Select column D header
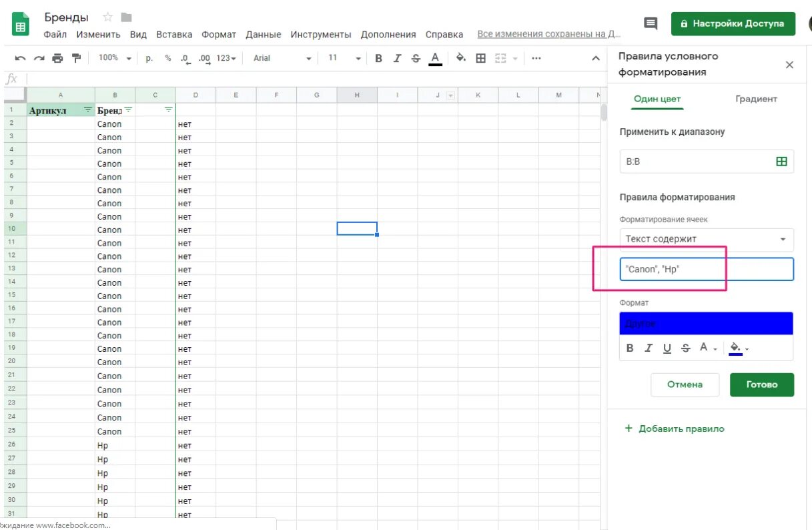This screenshot has height=530, width=812. (195, 95)
